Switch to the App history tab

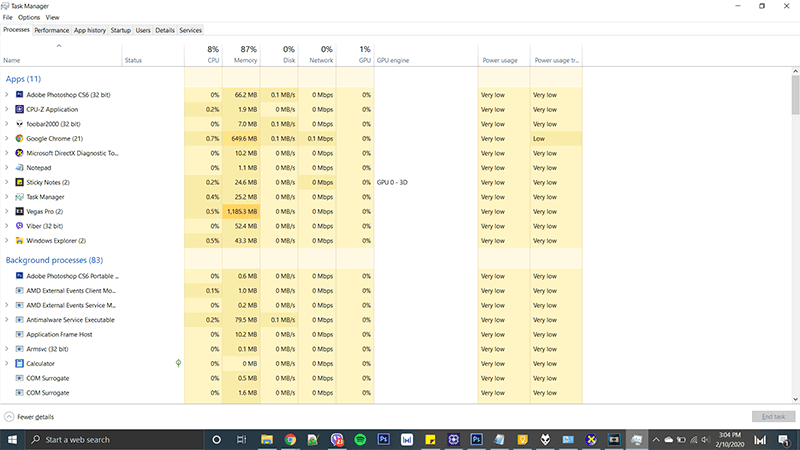[90, 30]
